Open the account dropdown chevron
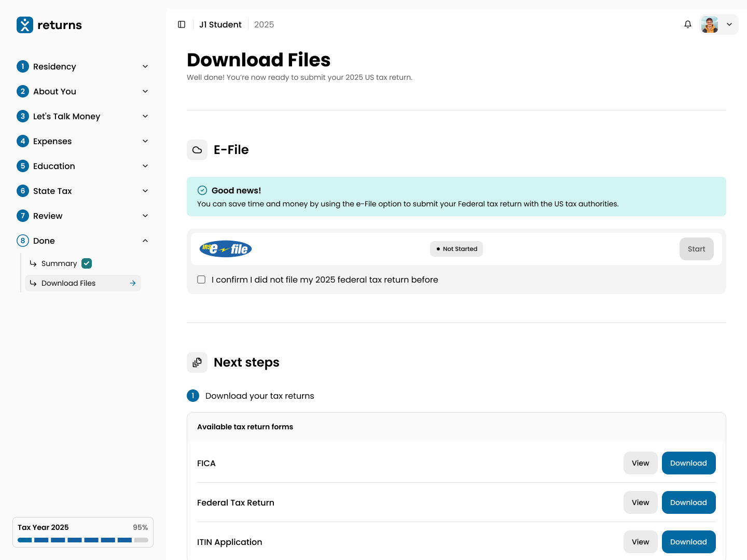The image size is (747, 560). [x=729, y=24]
